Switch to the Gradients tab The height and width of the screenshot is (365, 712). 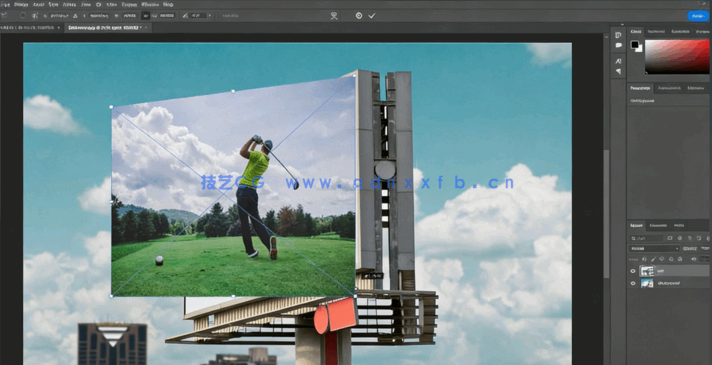(x=680, y=31)
